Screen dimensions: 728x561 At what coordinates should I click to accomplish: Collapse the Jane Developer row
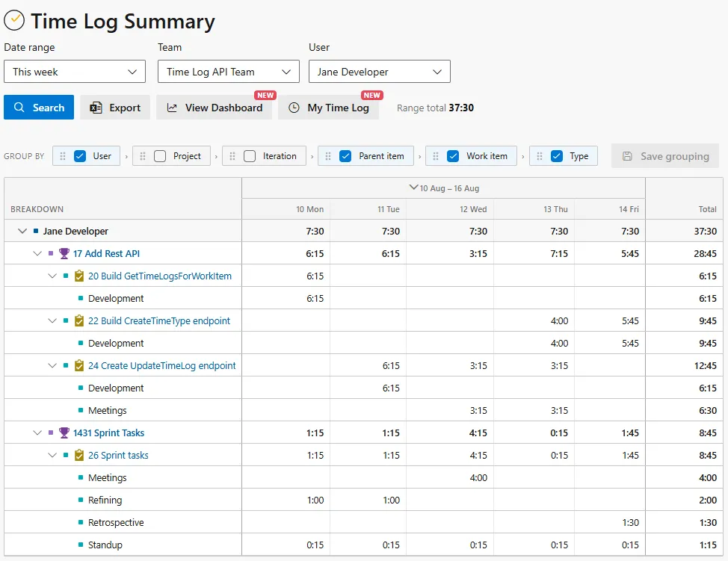(x=22, y=231)
